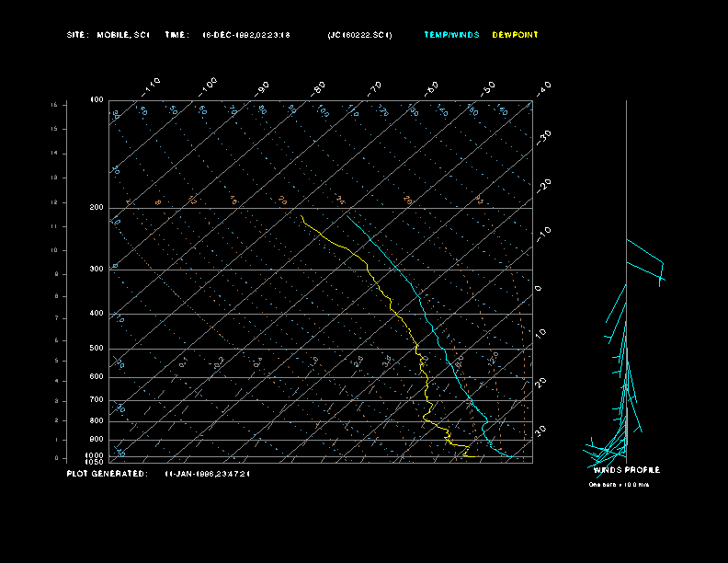Viewport: 728px width, 563px height.
Task: Click the 16 km tick on the height scale
Action: pyautogui.click(x=55, y=105)
